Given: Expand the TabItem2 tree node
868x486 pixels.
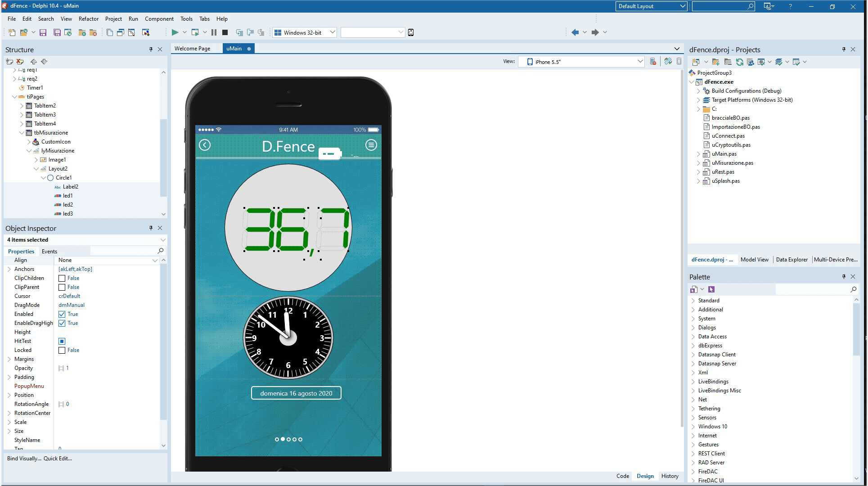Looking at the screenshot, I should pos(22,106).
